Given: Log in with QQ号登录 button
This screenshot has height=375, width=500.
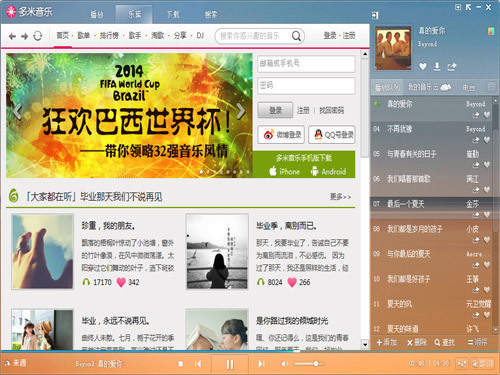Looking at the screenshot, I should pos(332,135).
